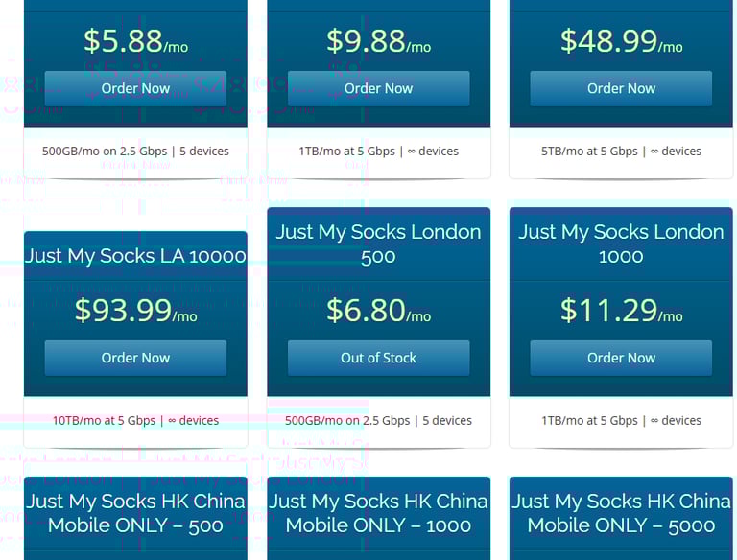Image resolution: width=737 pixels, height=560 pixels.
Task: Click the Out of Stock button
Action: tap(378, 358)
